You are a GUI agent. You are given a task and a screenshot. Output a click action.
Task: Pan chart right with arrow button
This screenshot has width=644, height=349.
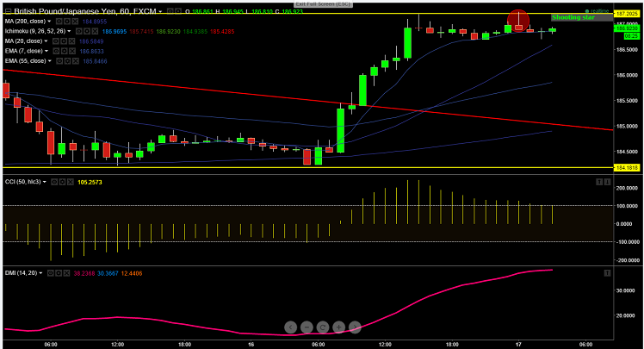[355, 327]
